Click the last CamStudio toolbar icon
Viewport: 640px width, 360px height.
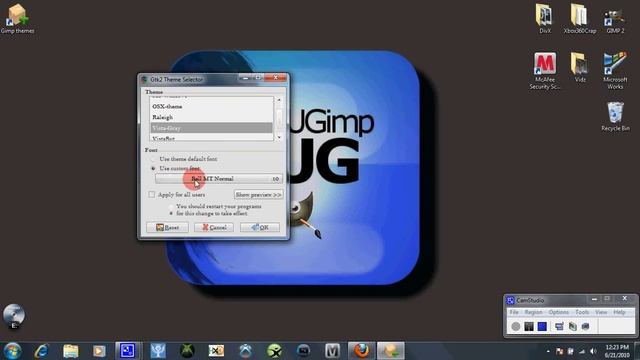point(586,326)
